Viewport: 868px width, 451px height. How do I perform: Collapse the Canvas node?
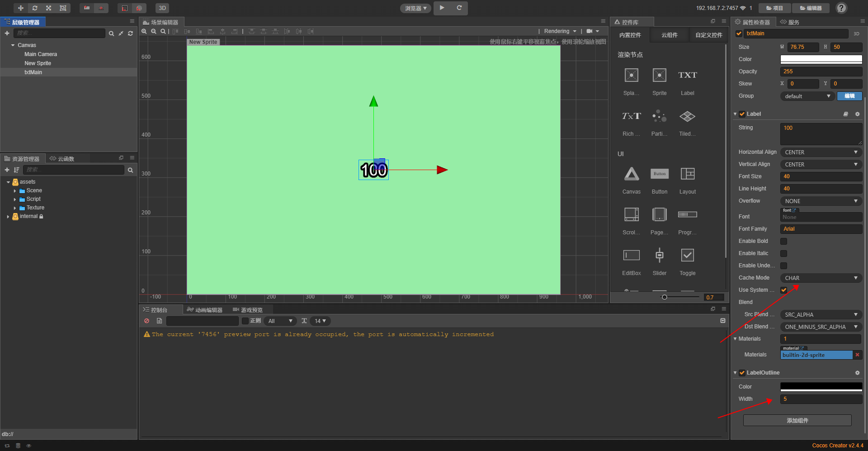(13, 45)
